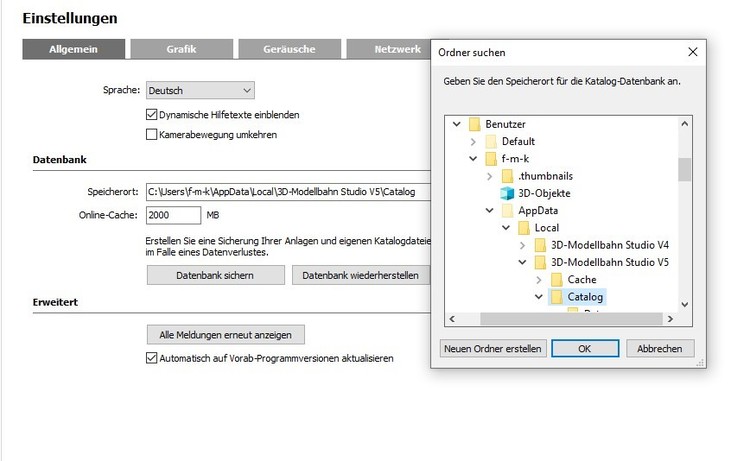Click Datenbank sichern button
Screen dimensions: 750x461
click(215, 275)
